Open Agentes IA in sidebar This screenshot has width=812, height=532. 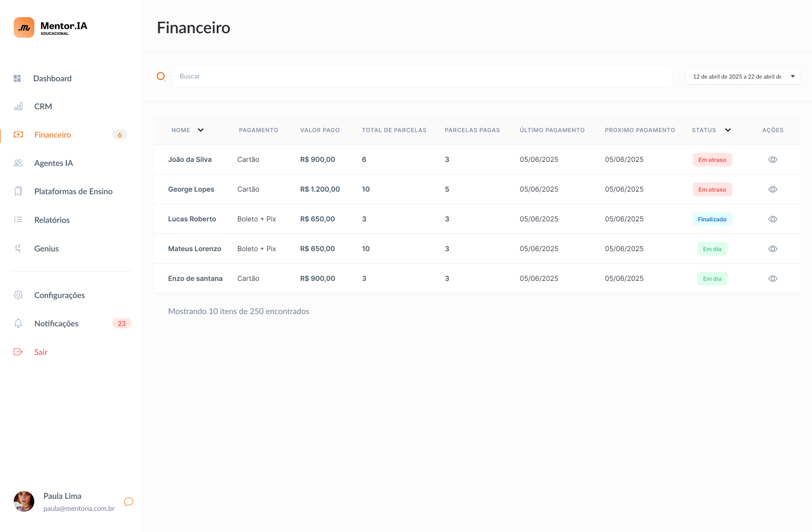[x=54, y=163]
